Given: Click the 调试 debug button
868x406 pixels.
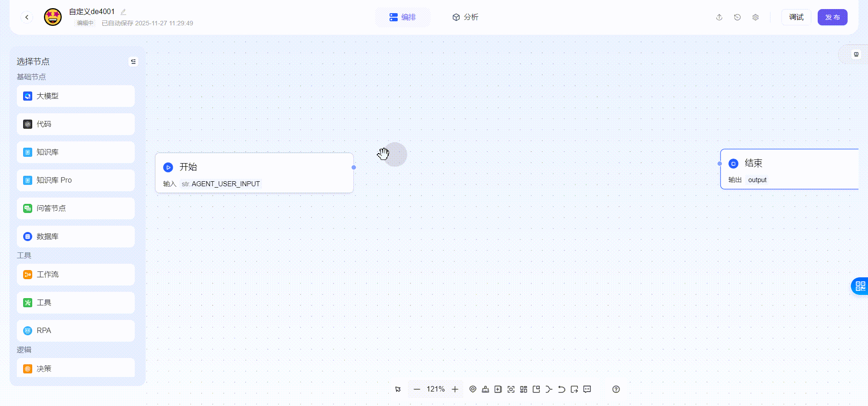Looking at the screenshot, I should (796, 17).
